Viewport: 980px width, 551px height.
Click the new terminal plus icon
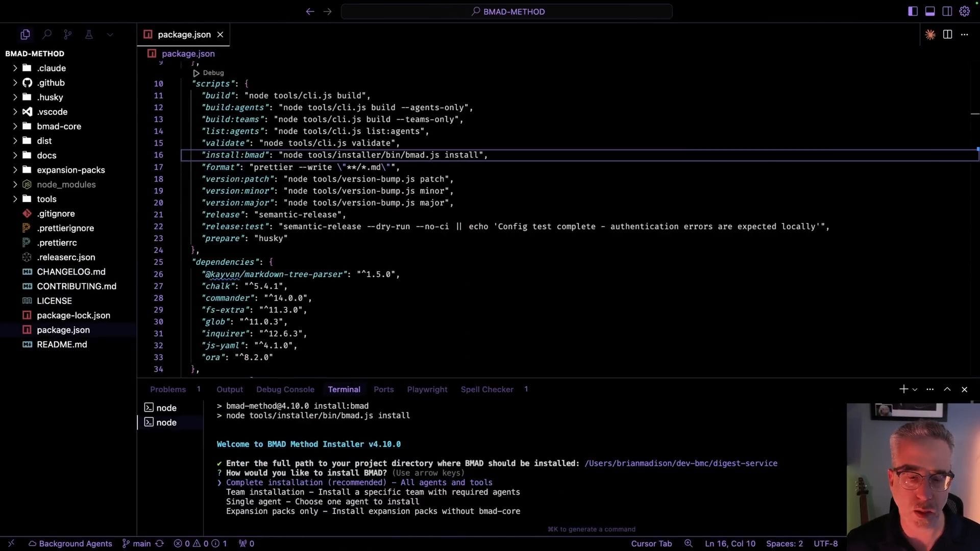(903, 389)
